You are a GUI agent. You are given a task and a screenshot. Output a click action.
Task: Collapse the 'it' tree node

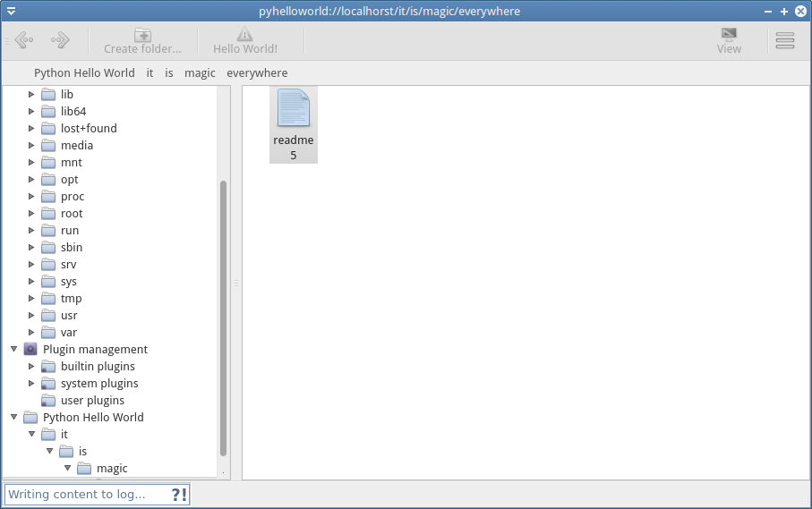click(31, 434)
